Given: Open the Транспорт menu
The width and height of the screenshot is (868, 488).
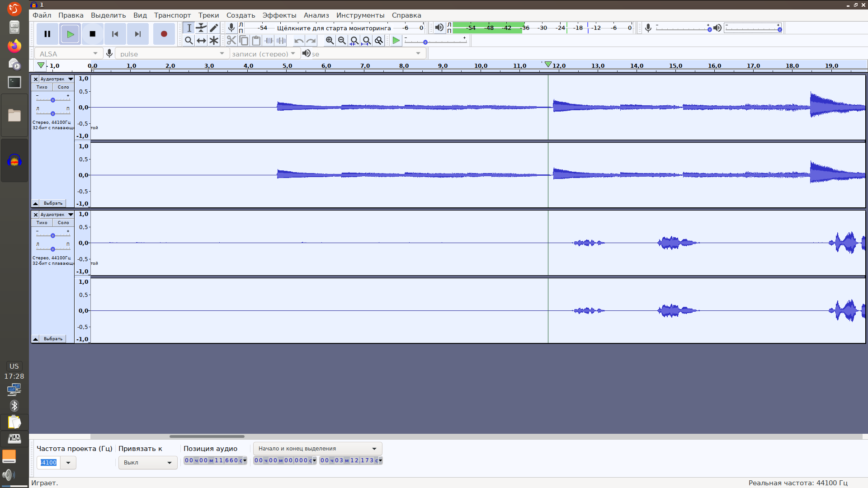Looking at the screenshot, I should point(172,15).
